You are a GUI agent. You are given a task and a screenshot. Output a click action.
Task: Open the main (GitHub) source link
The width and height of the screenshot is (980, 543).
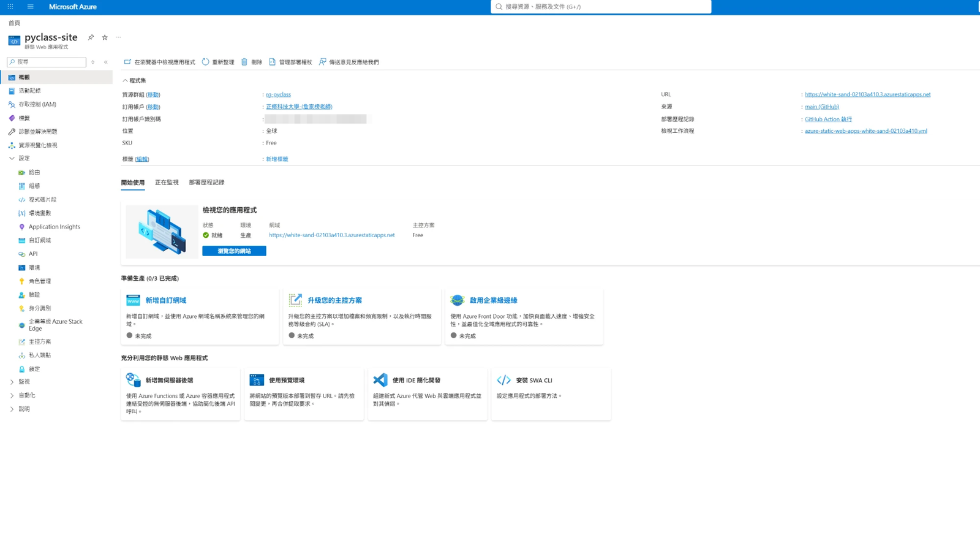click(x=822, y=107)
